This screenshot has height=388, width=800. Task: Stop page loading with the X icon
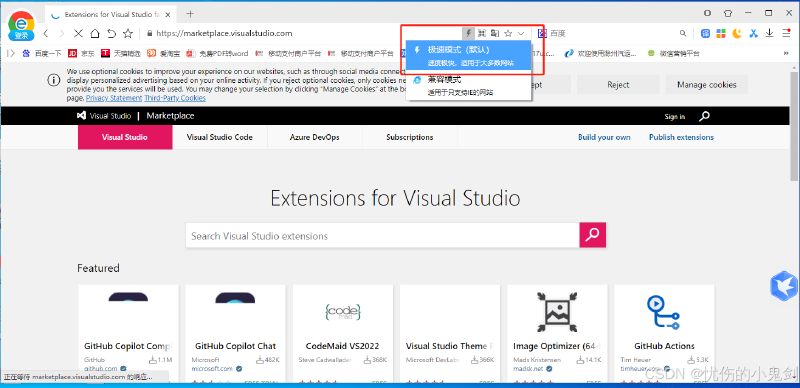pyautogui.click(x=78, y=34)
